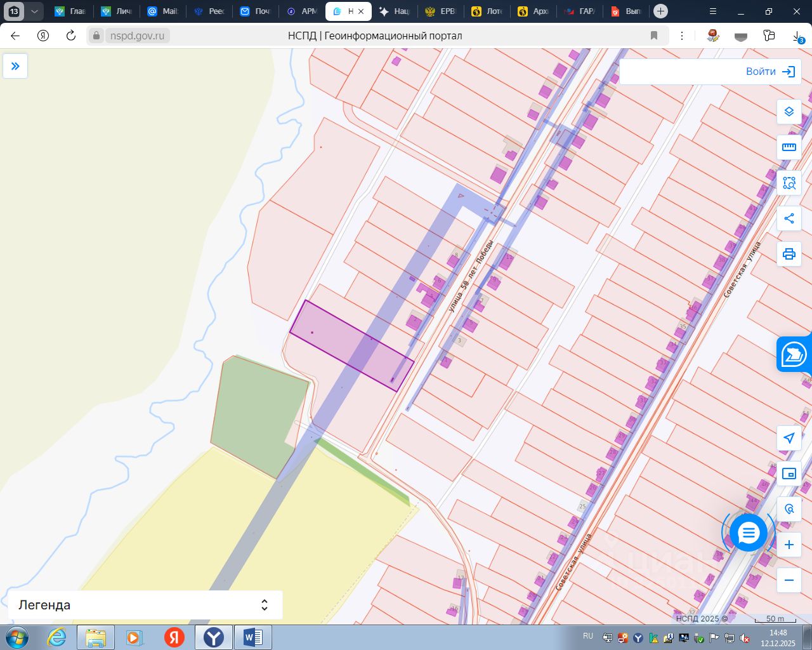Open the browser page options menu

pos(682,36)
